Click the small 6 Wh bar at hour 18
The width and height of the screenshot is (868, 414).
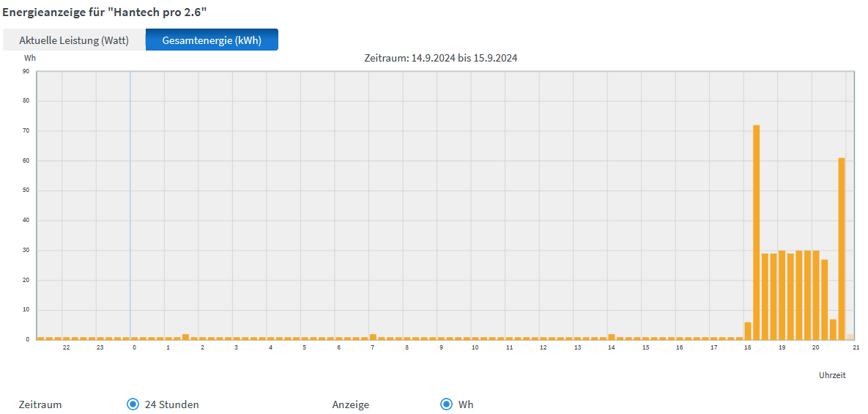pos(748,330)
